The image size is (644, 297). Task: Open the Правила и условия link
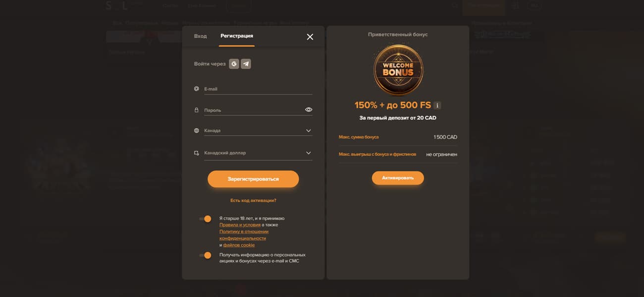pos(240,225)
